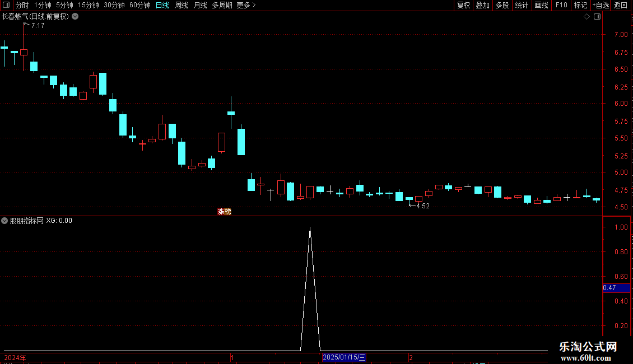Click the 长春燃气(日线.前复权) chart title
This screenshot has height=364, width=633.
click(35, 17)
